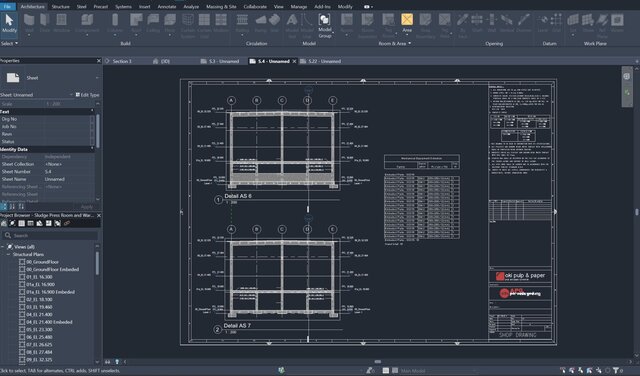Click the Properties panel vertical scrollbar
Viewport: 640px width, 376px height.
[x=98, y=131]
